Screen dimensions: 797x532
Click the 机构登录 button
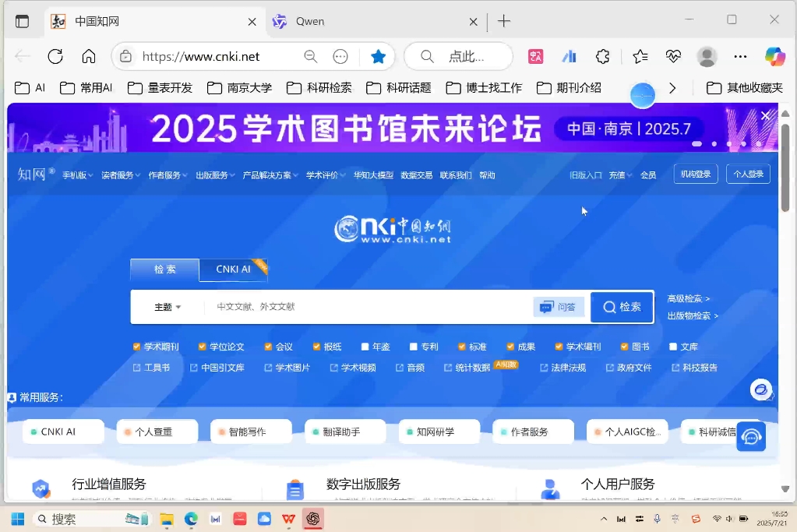(696, 174)
